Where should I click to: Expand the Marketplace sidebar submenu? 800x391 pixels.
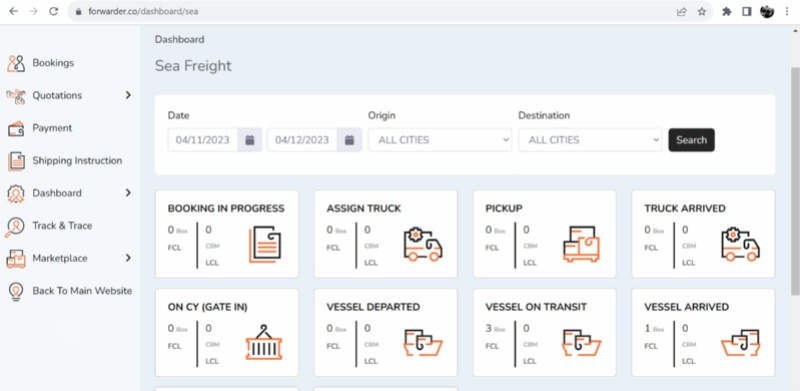pos(128,258)
